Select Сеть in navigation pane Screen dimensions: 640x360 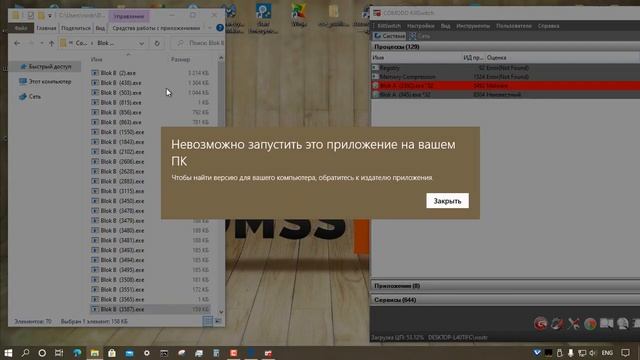30,97
